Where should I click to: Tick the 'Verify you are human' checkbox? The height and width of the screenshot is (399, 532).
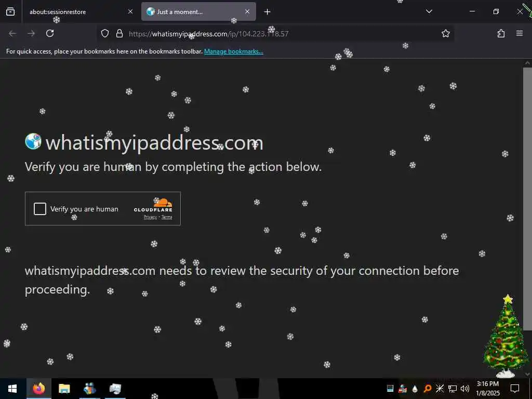pyautogui.click(x=40, y=209)
